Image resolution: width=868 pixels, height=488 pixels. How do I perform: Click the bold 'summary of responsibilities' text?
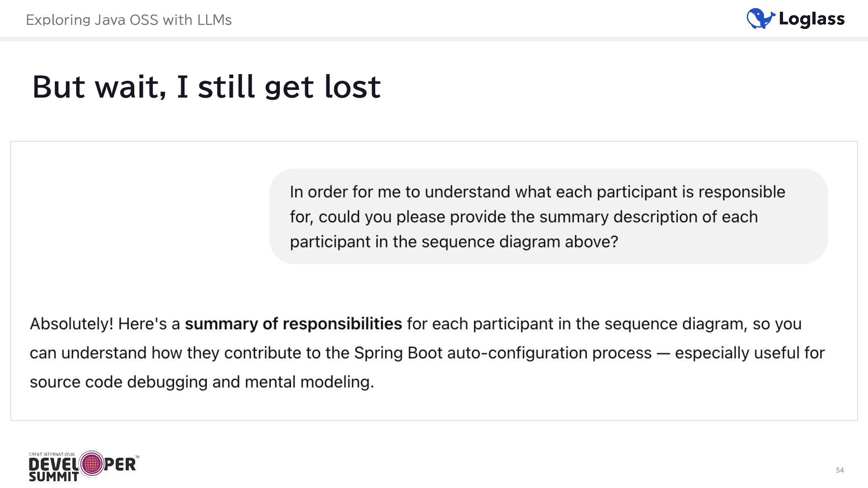[293, 324]
